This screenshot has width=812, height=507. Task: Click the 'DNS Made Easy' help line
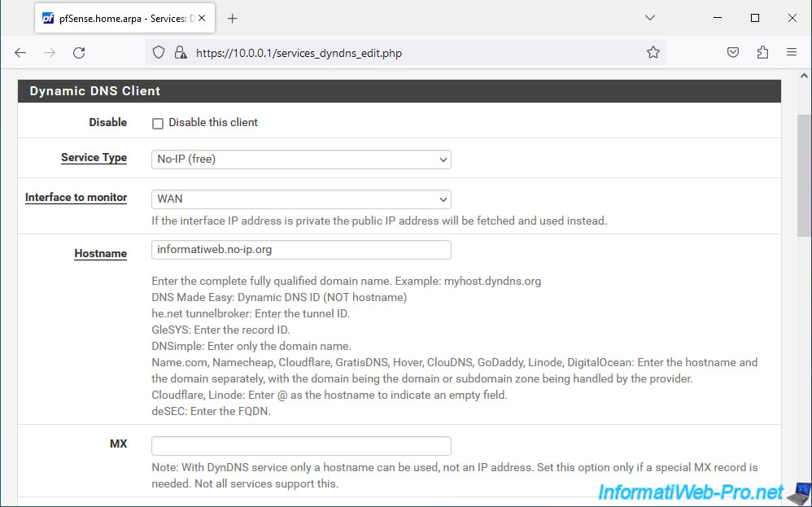coord(279,297)
